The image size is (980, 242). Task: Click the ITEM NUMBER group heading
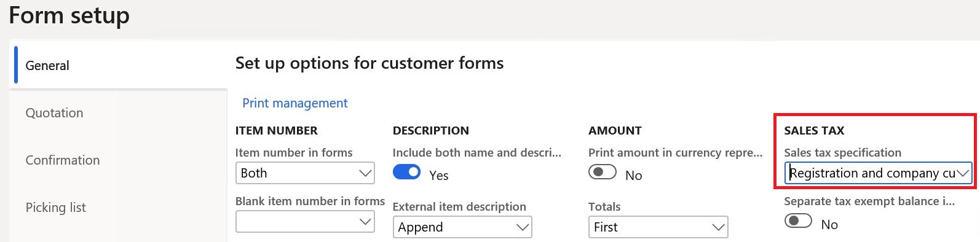(x=277, y=130)
